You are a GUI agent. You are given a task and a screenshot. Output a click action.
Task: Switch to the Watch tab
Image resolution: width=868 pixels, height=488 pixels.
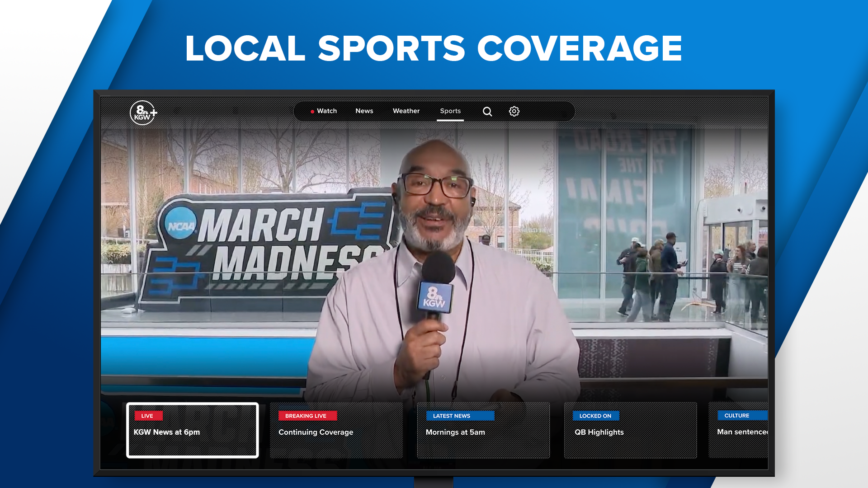click(327, 111)
